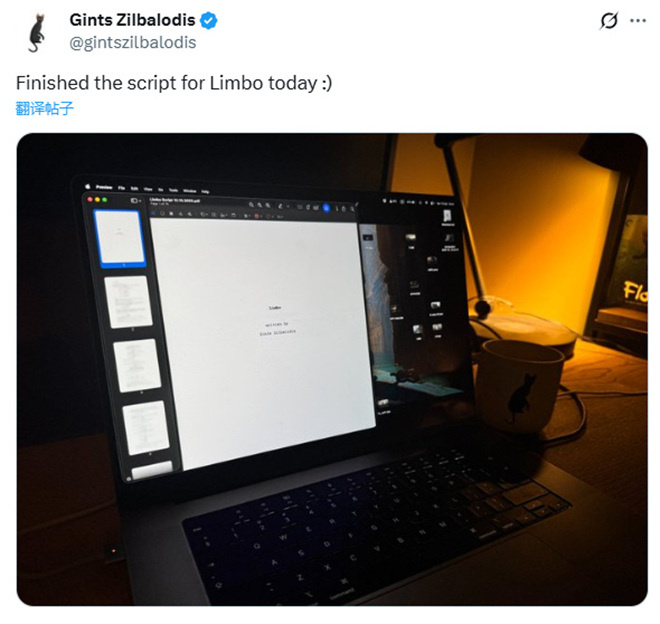Select the second page thumbnail in sidebar
Image resolution: width=660 pixels, height=624 pixels.
pyautogui.click(x=128, y=302)
